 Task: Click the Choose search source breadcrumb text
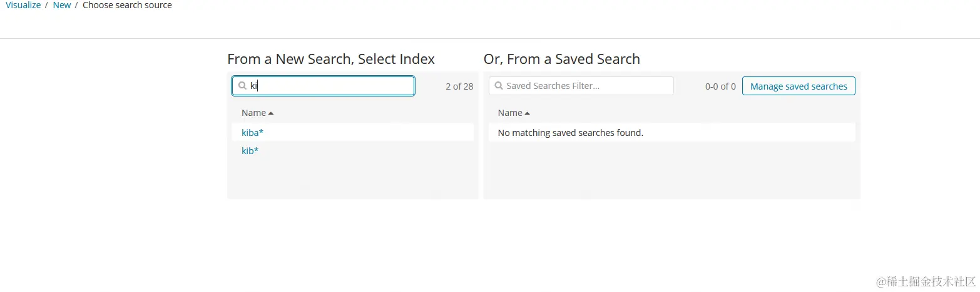click(x=127, y=5)
